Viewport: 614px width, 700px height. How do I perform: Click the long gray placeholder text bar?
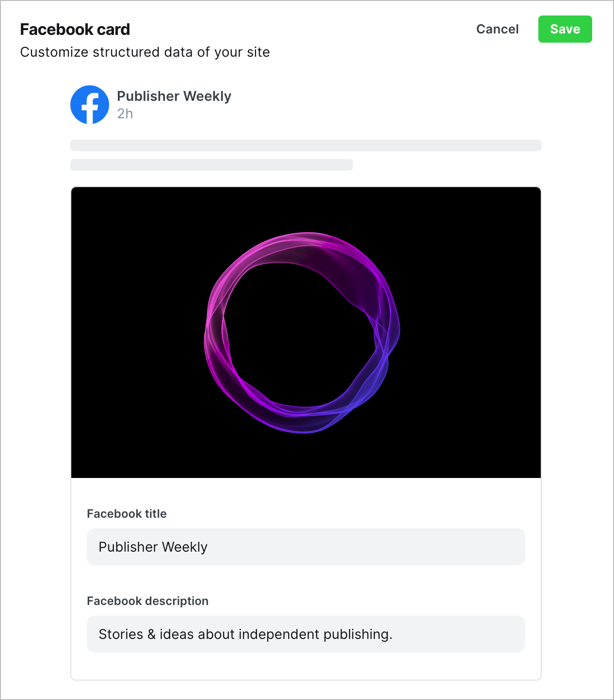[306, 145]
